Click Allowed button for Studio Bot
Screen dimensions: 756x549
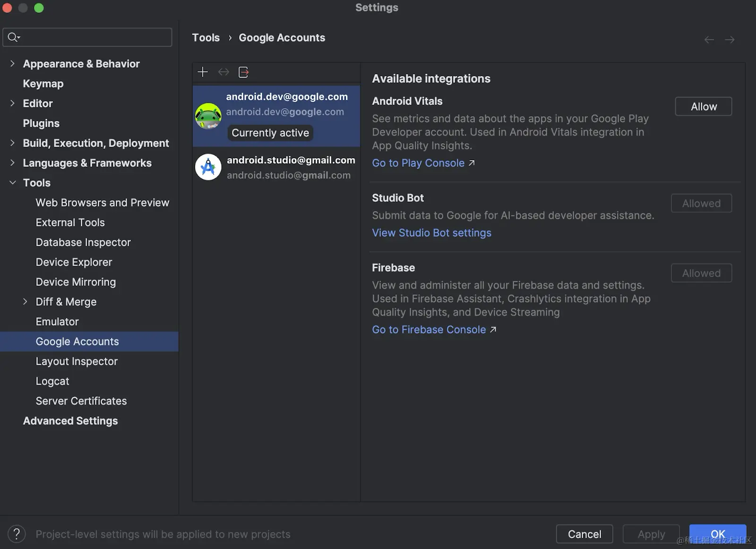(701, 203)
